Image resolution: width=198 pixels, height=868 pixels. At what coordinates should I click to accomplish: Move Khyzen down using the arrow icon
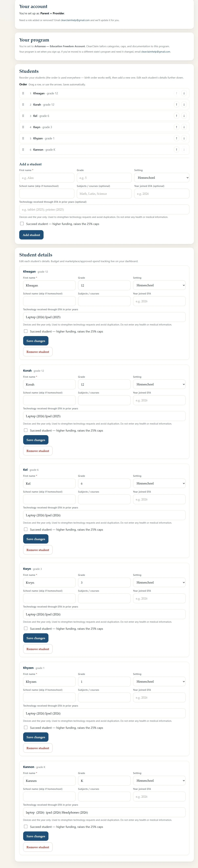(184, 138)
